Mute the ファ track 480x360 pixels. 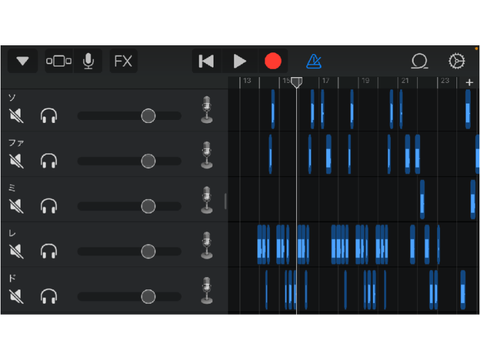[16, 161]
